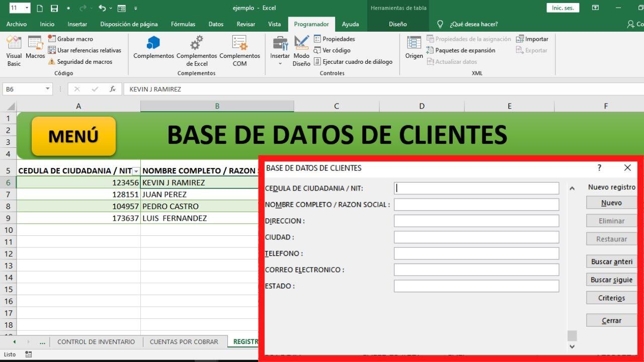Open control Propiedades

point(335,38)
